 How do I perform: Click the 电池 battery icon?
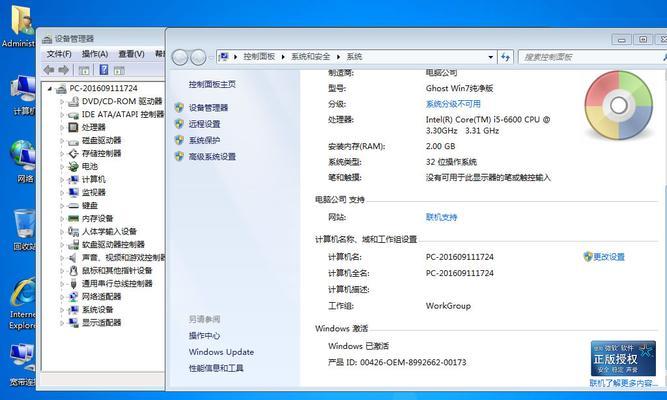click(x=74, y=166)
